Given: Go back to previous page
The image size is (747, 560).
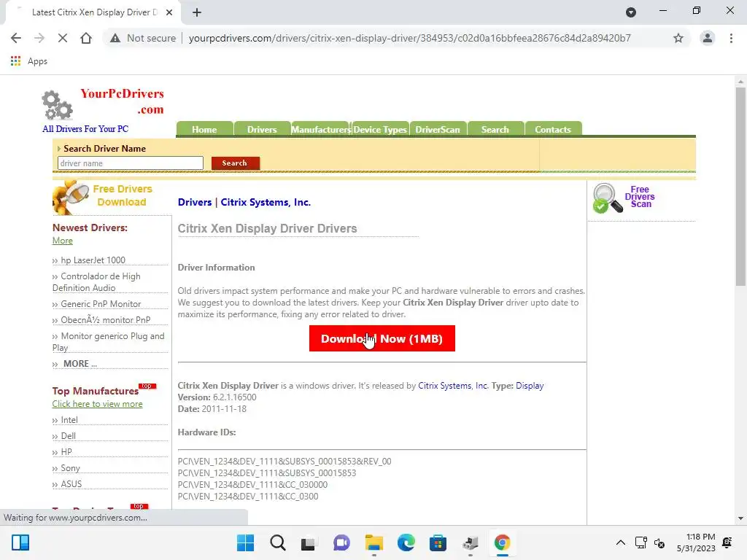Looking at the screenshot, I should (x=16, y=38).
